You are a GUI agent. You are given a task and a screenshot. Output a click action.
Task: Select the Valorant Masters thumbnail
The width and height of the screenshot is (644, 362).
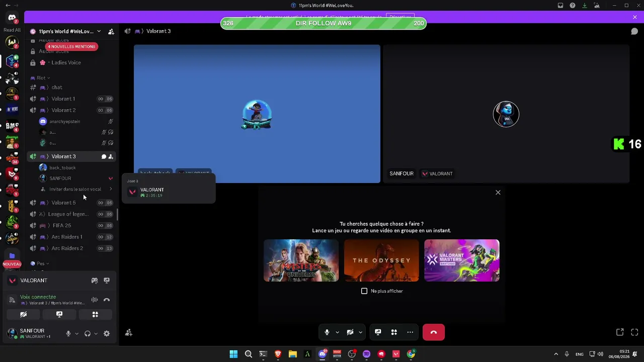tap(462, 260)
